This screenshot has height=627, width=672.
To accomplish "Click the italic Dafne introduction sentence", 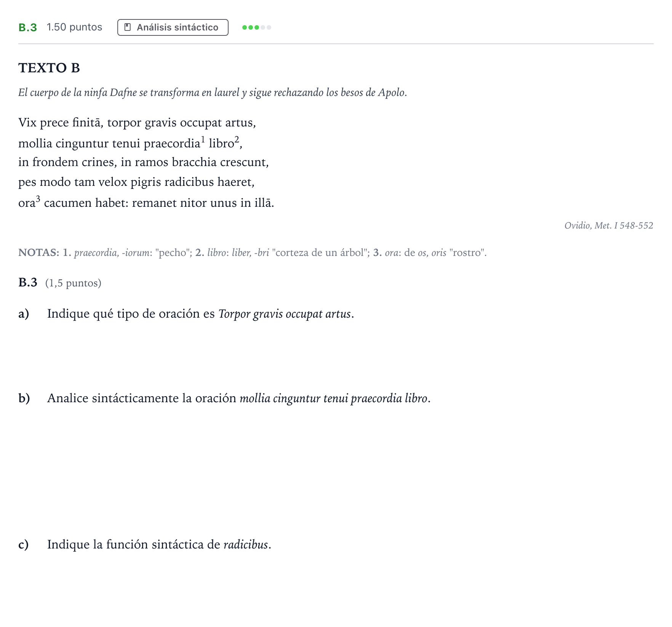I will (213, 93).
